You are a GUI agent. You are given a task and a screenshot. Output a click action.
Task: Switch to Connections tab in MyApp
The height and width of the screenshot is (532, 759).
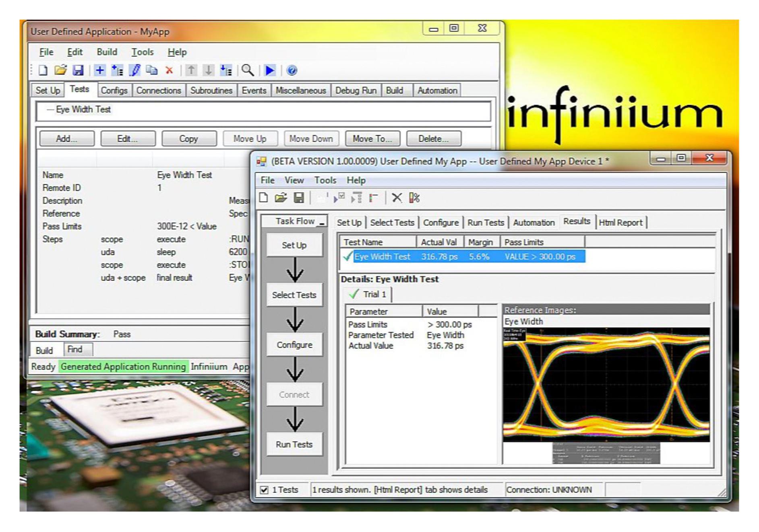coord(159,91)
